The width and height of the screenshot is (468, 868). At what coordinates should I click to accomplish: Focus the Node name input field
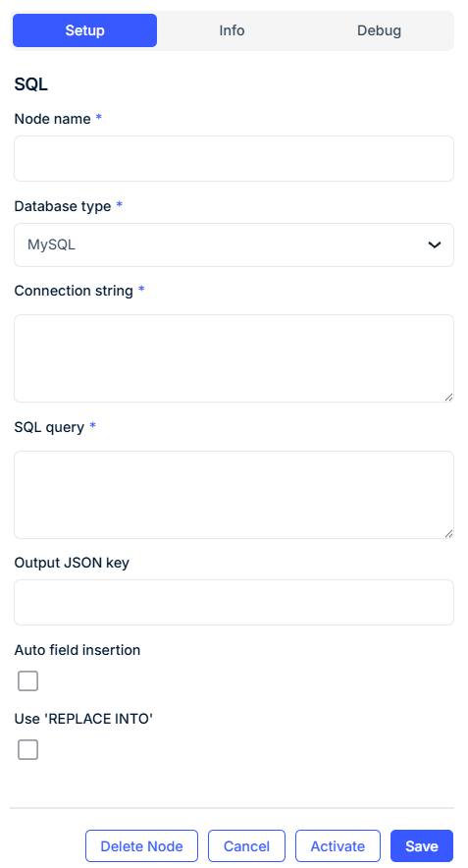tap(234, 158)
